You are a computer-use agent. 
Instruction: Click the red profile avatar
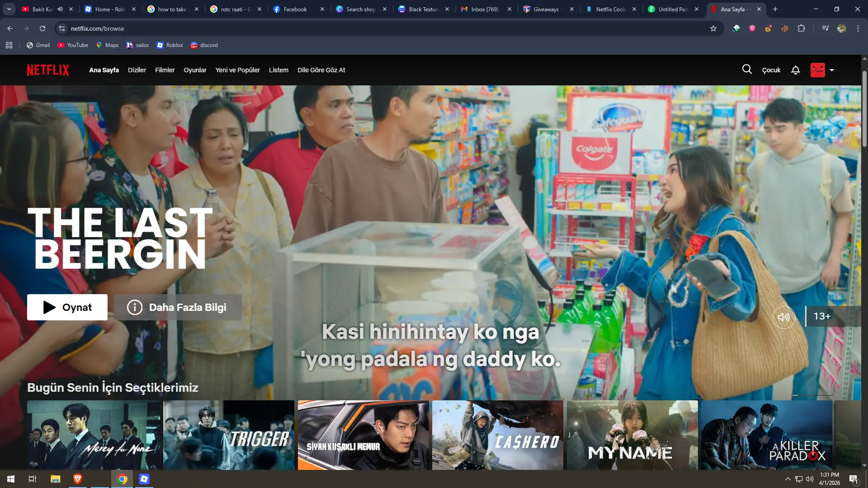[x=817, y=70]
